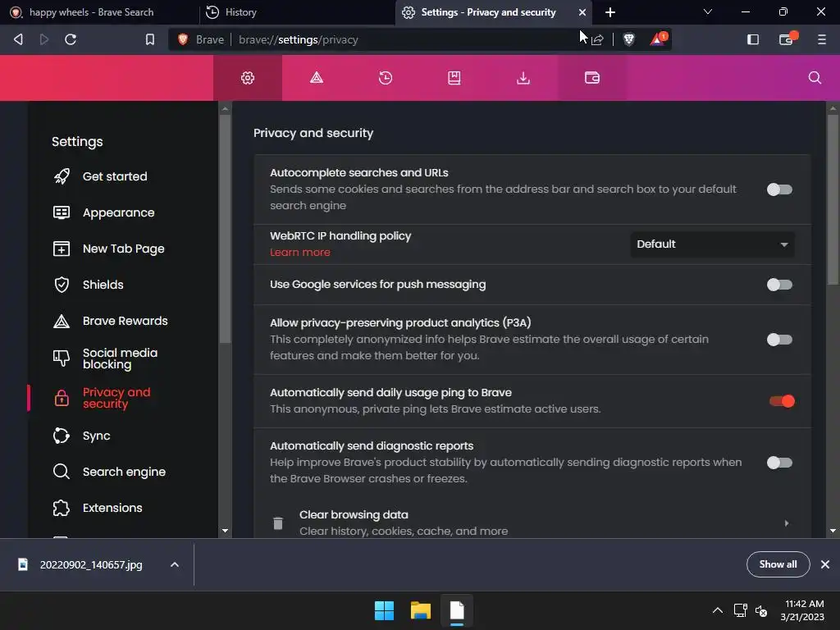Viewport: 840px width, 630px height.
Task: Click Show all downloads button
Action: tap(778, 564)
